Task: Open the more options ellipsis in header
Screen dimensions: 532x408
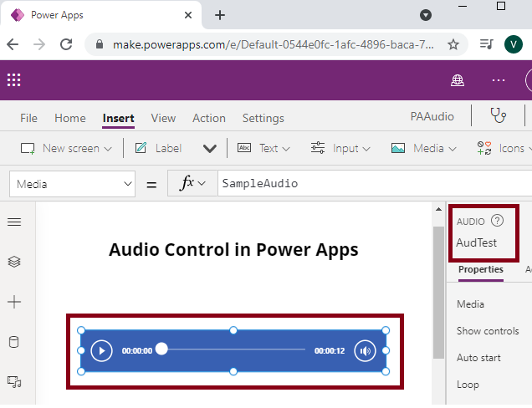Action: coord(499,80)
